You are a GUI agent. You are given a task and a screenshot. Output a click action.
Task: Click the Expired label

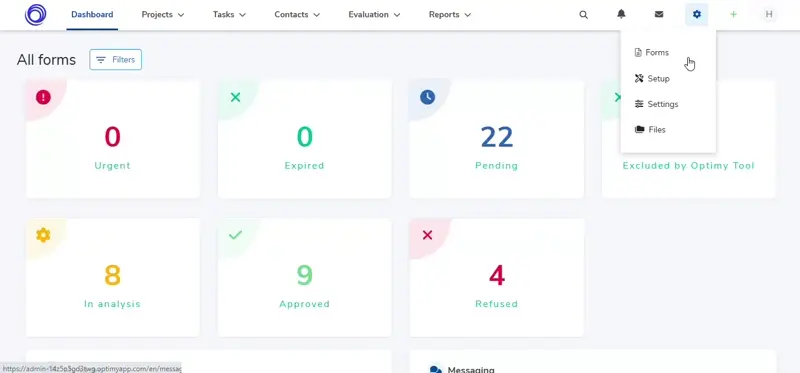point(304,166)
